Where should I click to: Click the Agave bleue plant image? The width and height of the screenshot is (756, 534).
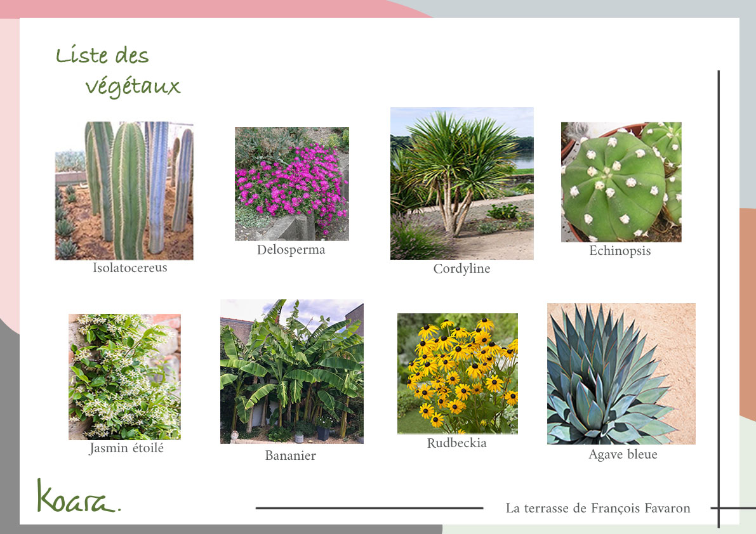(x=621, y=374)
